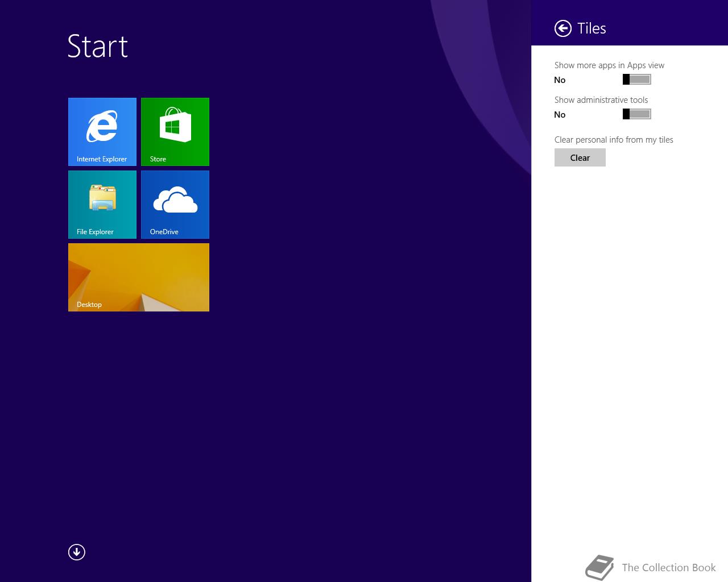The width and height of the screenshot is (728, 582).
Task: Click 'Clear personal info from my tiles' label
Action: tap(614, 140)
